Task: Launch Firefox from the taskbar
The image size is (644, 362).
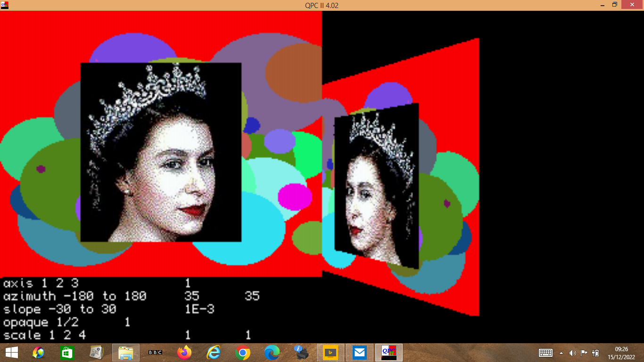Action: coord(184,352)
